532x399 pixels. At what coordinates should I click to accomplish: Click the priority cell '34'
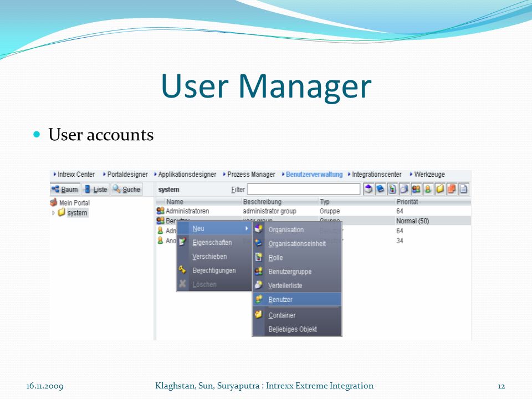[400, 241]
